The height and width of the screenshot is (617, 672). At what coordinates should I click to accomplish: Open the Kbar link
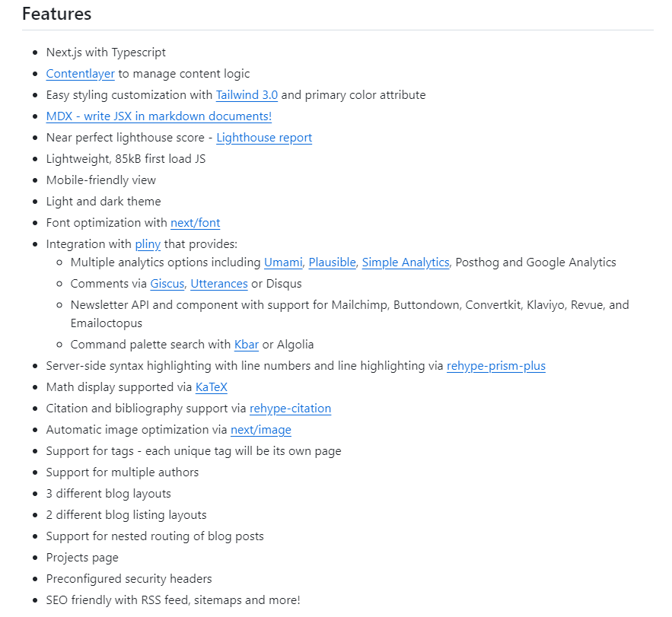tap(247, 345)
